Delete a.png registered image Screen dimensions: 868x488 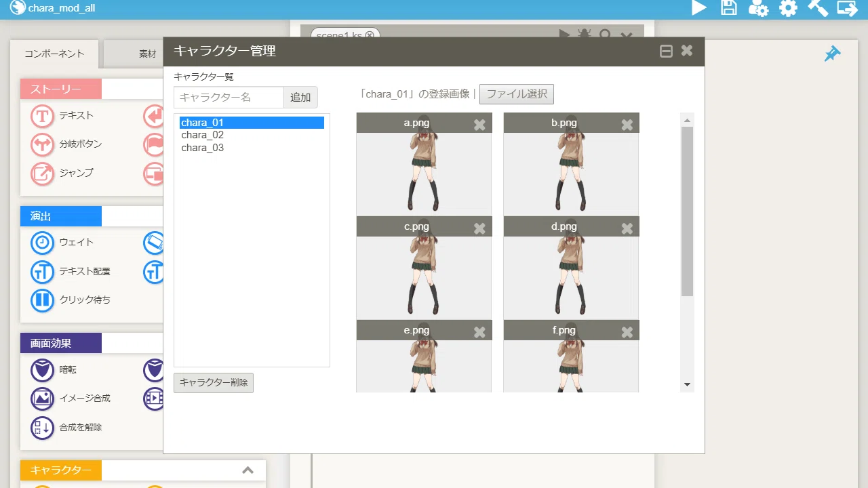(x=479, y=125)
